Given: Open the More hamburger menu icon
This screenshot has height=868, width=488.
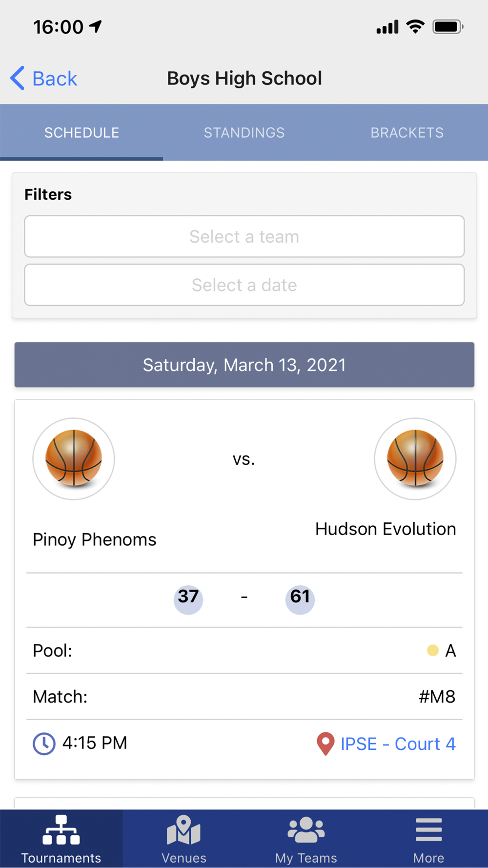Looking at the screenshot, I should [429, 829].
